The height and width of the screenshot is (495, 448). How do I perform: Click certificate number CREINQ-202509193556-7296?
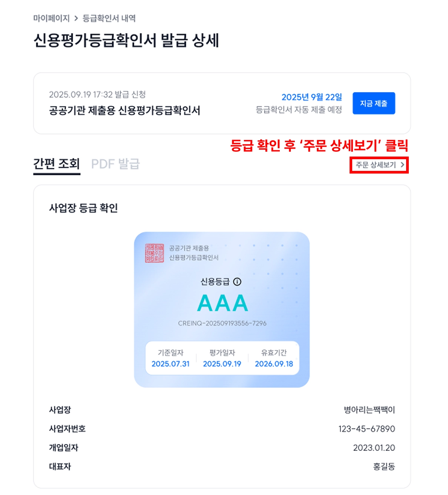pos(222,323)
